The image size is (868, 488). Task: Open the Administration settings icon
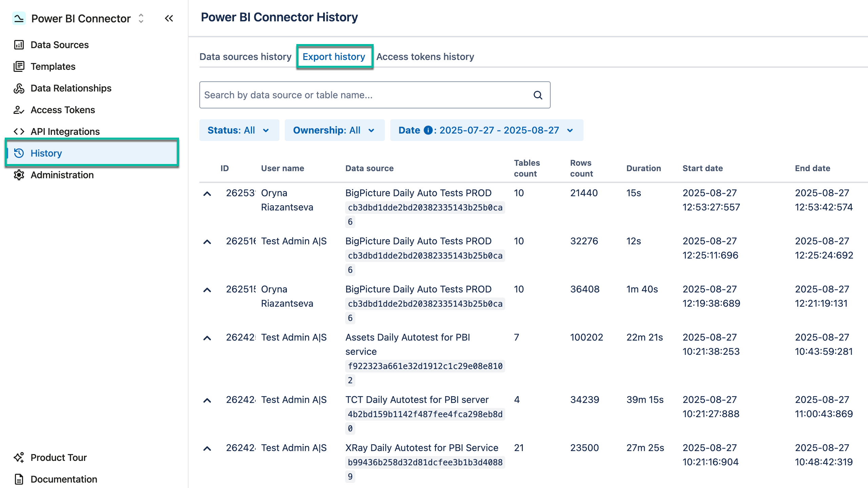click(x=19, y=175)
